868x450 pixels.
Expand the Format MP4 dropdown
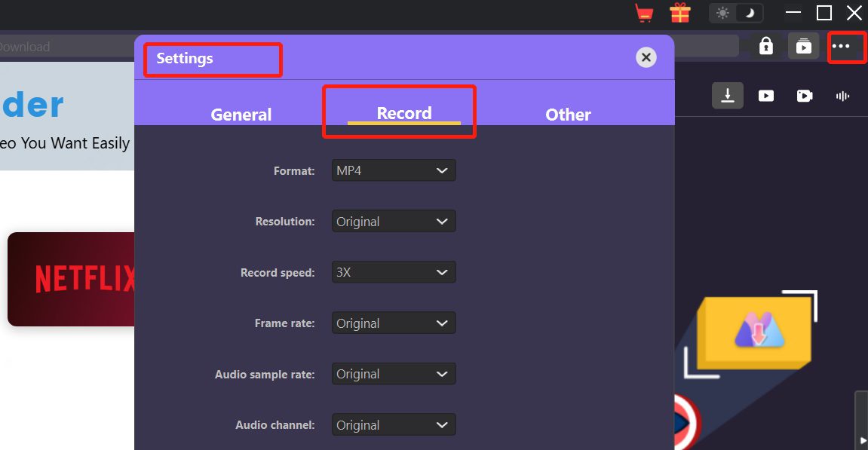click(x=394, y=171)
